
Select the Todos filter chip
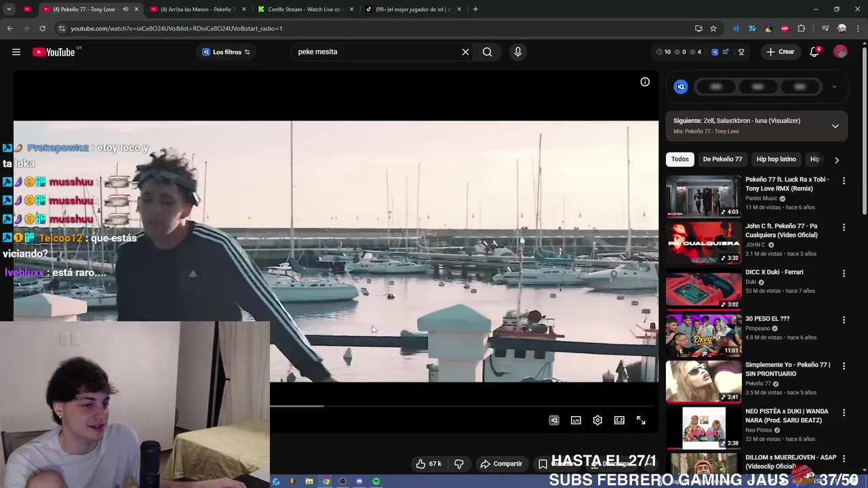pyautogui.click(x=679, y=159)
